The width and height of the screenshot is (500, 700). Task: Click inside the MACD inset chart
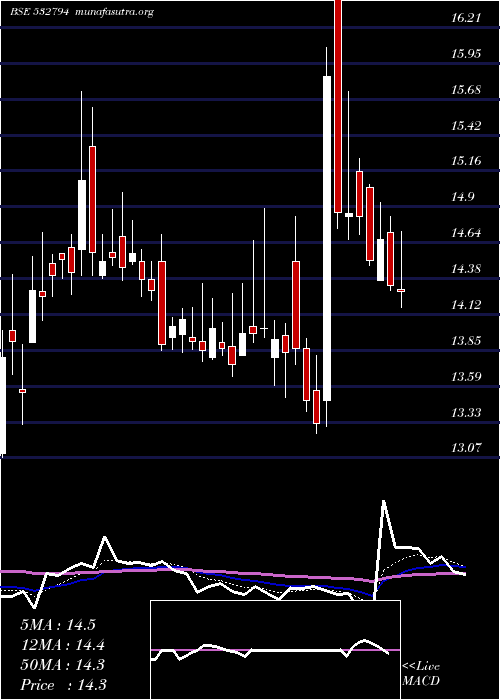[x=275, y=650]
